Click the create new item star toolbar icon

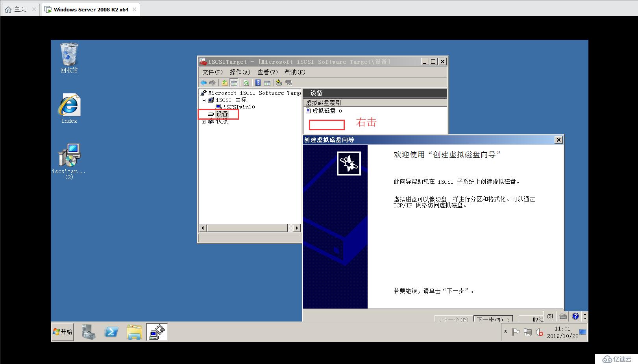[x=279, y=83]
